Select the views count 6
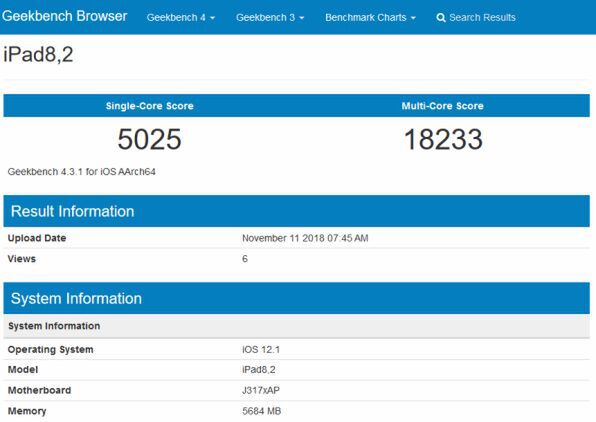The height and width of the screenshot is (422, 596). coord(245,259)
